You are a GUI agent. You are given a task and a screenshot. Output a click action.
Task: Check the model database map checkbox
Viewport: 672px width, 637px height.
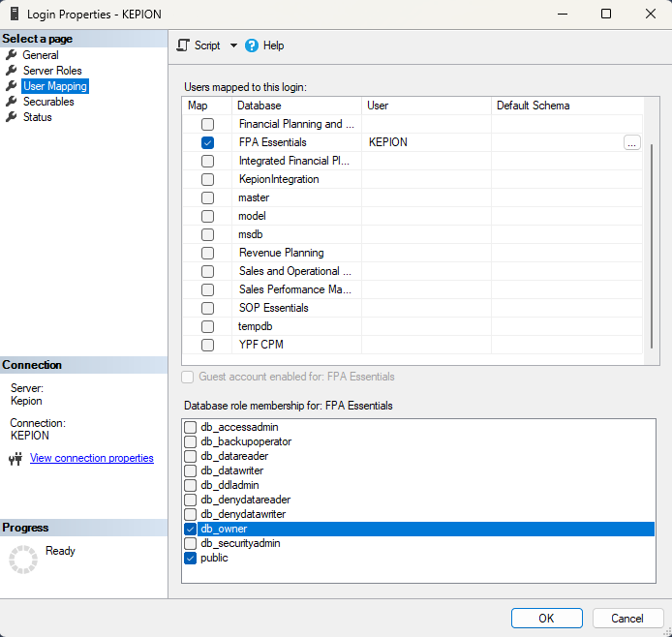coord(207,216)
